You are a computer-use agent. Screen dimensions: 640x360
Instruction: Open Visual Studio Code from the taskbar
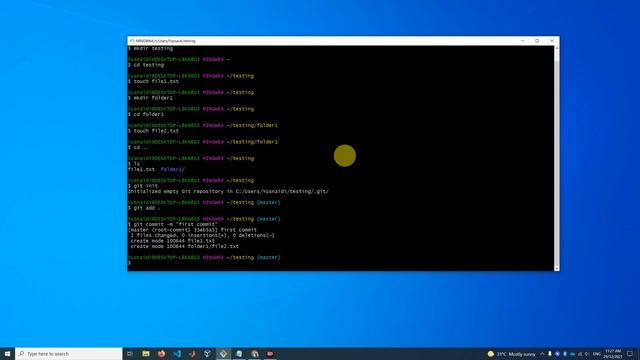[177, 353]
